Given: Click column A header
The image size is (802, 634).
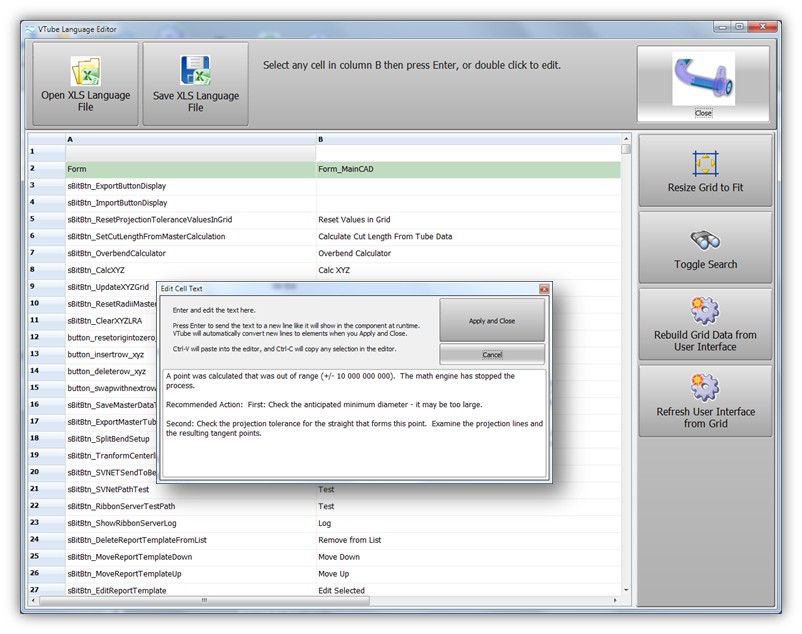Looking at the screenshot, I should click(x=190, y=139).
